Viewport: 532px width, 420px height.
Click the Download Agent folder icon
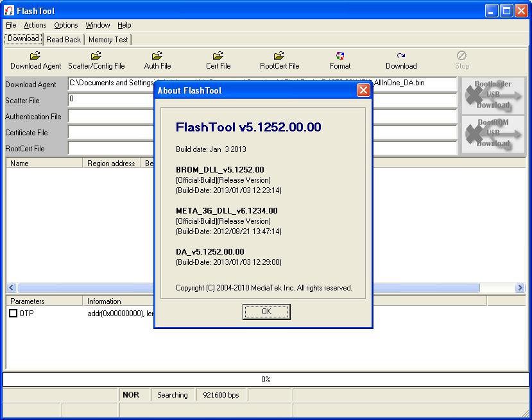pos(35,56)
